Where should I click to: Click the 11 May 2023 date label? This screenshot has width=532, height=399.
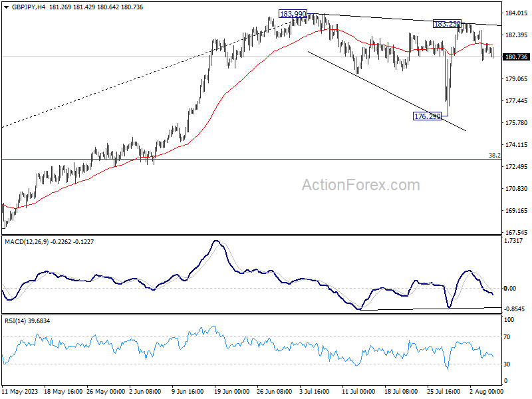pos(20,392)
